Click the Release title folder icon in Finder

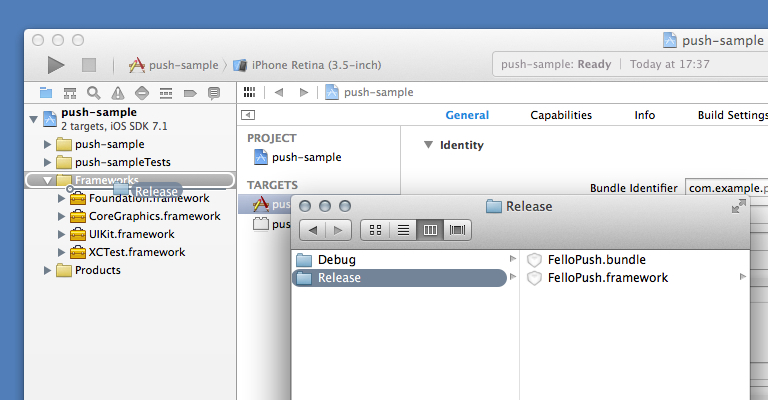[494, 207]
